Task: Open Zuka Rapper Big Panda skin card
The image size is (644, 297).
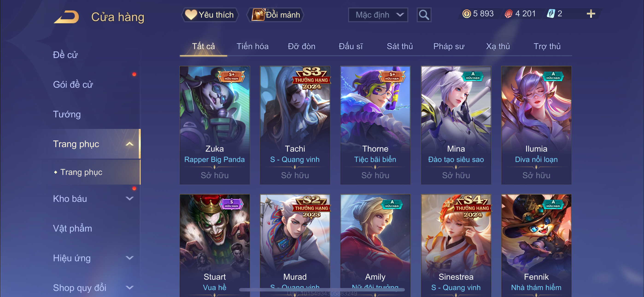Action: click(x=214, y=125)
